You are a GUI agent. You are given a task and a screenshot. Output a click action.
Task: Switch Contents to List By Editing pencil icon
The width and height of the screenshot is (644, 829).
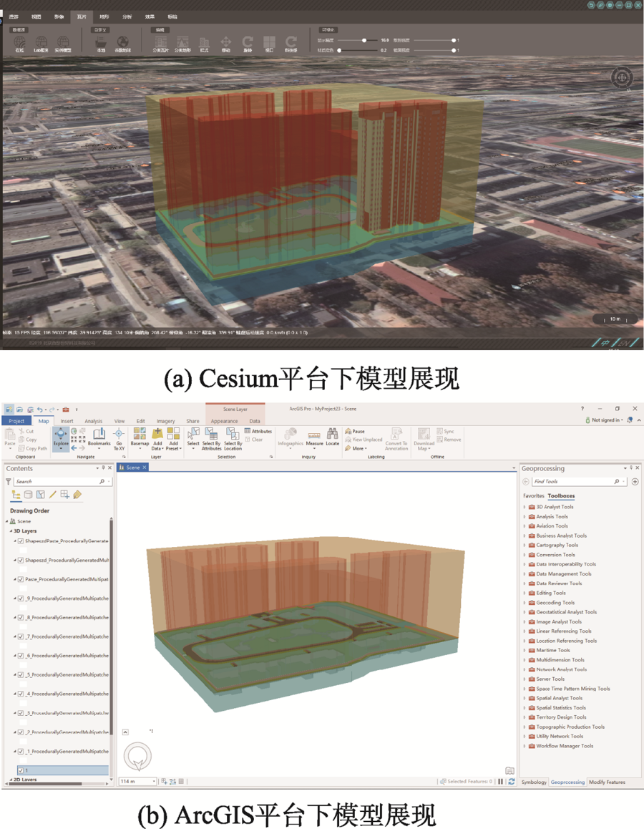coord(52,495)
